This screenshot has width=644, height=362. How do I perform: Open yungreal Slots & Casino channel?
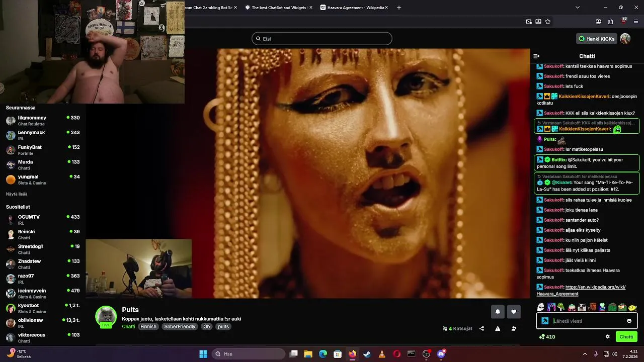click(43, 179)
